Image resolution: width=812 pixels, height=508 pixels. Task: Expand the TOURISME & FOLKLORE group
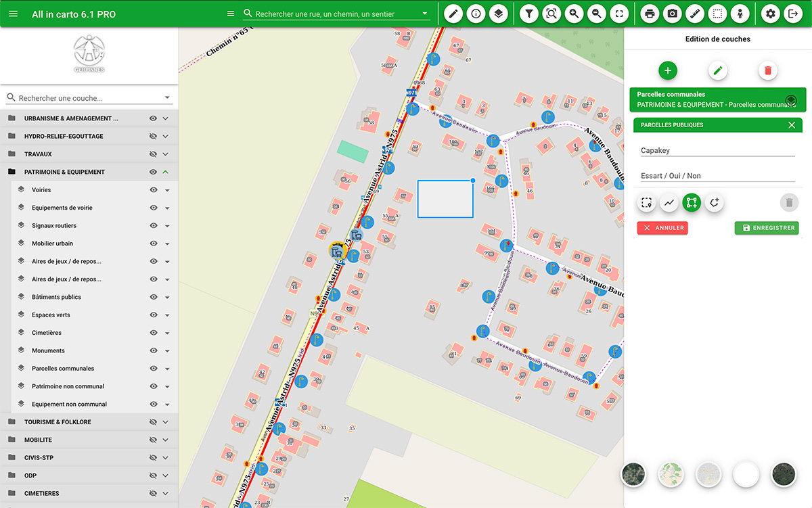[166, 422]
